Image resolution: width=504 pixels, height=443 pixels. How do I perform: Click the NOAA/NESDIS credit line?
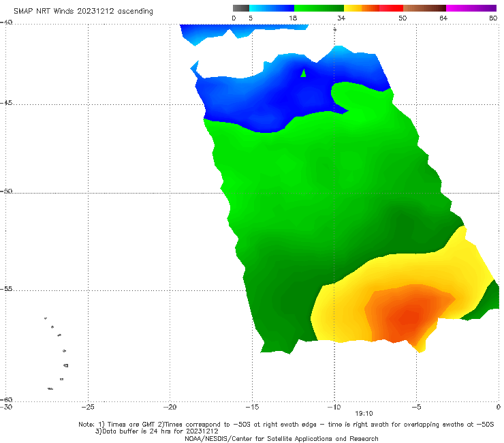point(281,438)
